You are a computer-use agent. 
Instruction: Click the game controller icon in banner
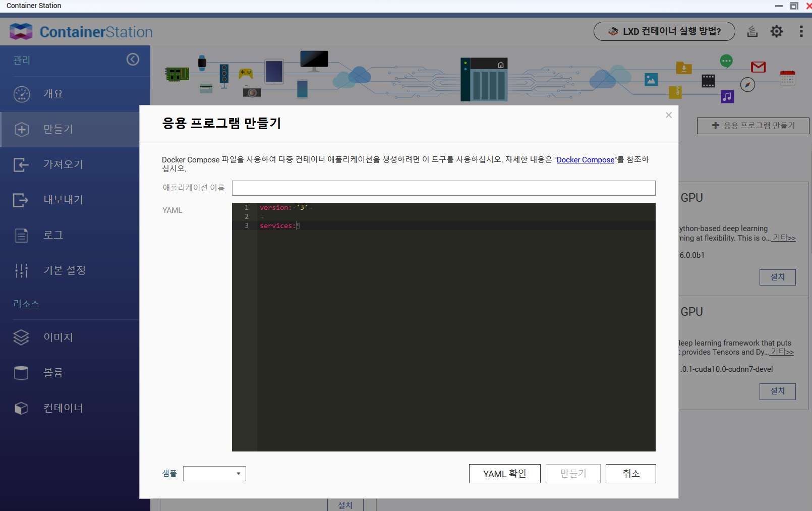(246, 74)
